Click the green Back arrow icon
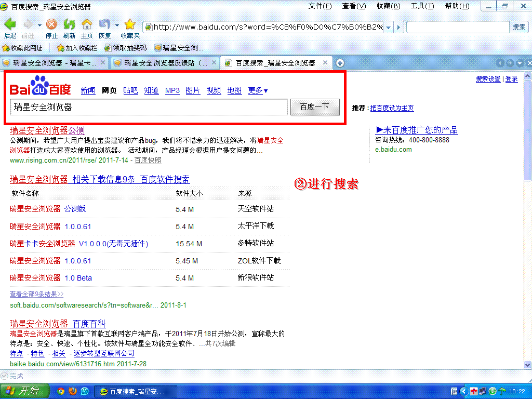Screen dimensions: 532x399 [10, 24]
